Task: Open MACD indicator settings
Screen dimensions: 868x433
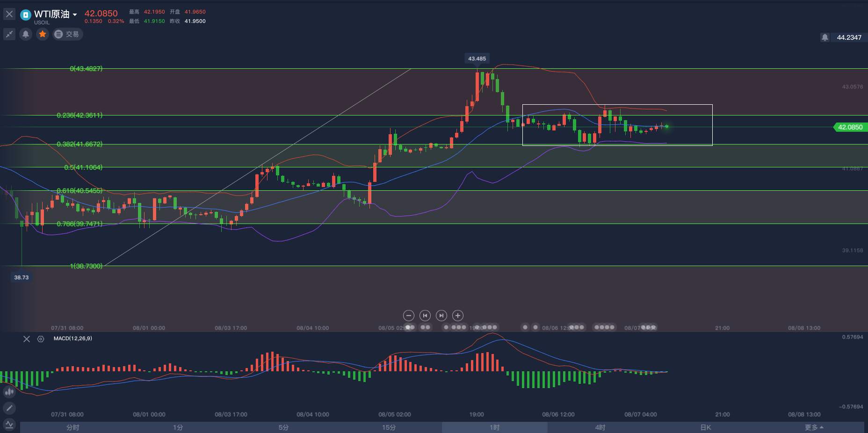Action: coord(41,339)
